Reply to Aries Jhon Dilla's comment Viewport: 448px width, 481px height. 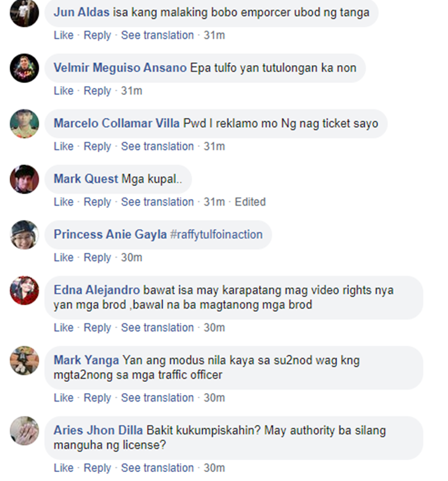(x=97, y=468)
